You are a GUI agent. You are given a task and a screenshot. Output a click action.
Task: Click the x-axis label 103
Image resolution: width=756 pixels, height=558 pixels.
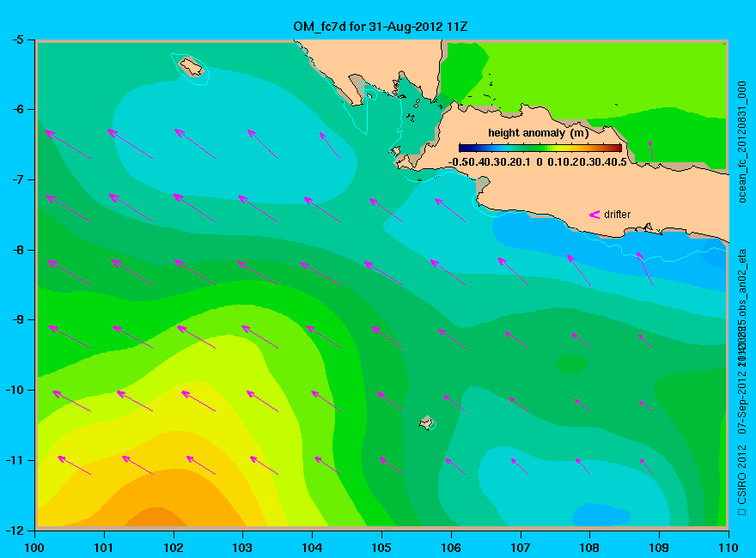tap(242, 548)
